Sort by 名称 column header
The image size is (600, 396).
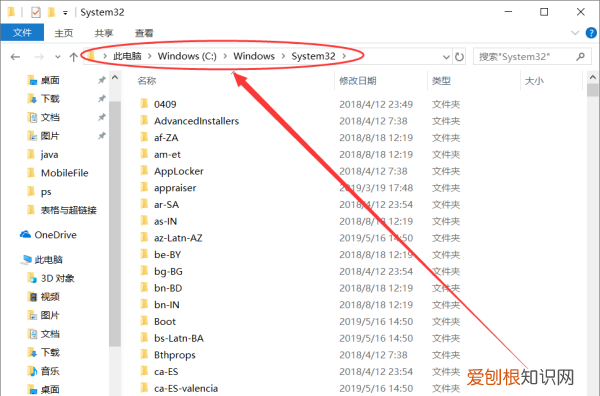click(147, 81)
